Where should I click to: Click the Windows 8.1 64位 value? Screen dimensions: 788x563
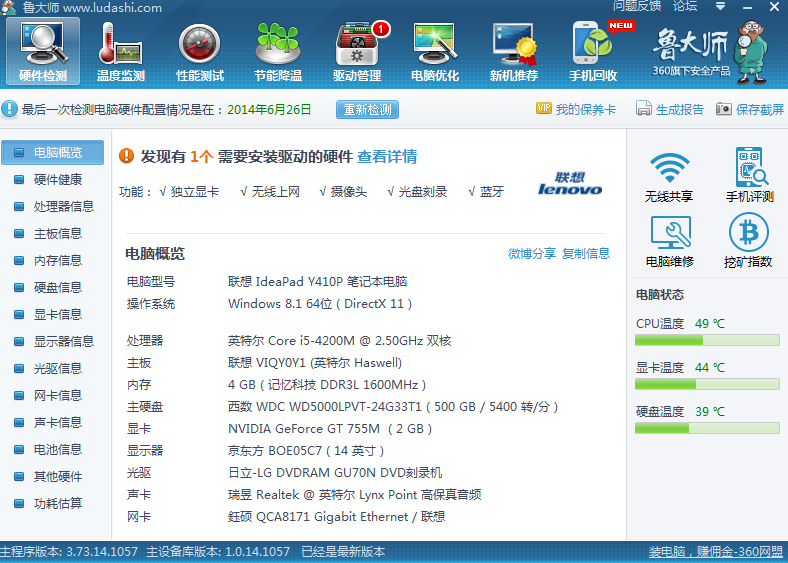(x=320, y=304)
